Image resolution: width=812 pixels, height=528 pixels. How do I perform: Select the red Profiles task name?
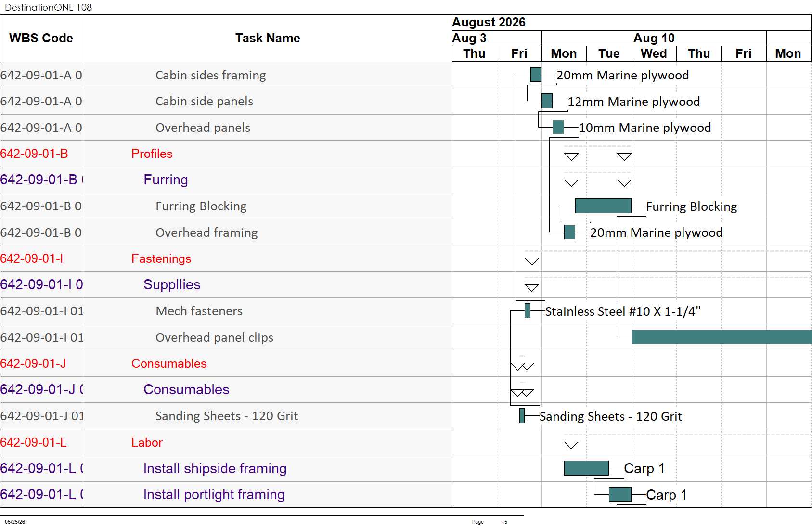pyautogui.click(x=152, y=154)
